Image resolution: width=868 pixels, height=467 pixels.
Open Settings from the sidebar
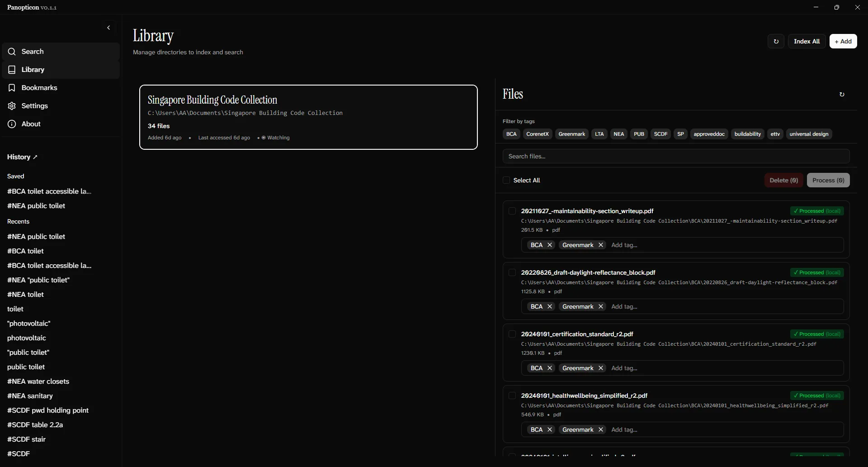click(x=34, y=105)
